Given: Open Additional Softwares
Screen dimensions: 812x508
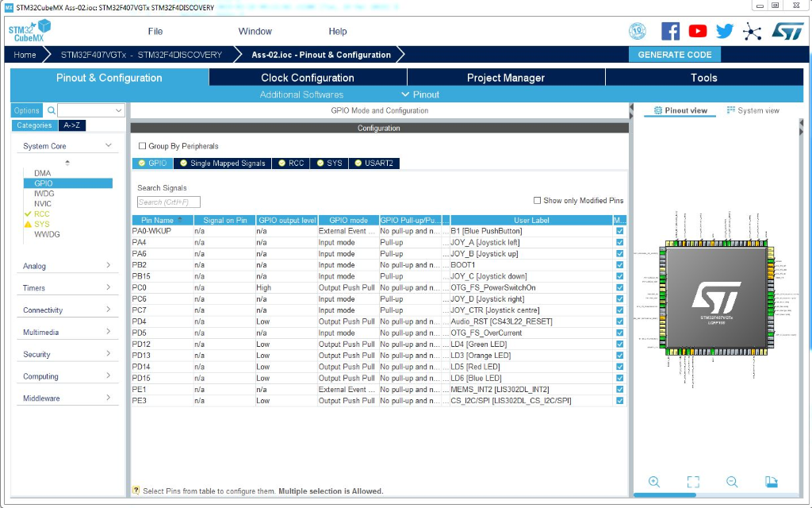Looking at the screenshot, I should [x=301, y=95].
